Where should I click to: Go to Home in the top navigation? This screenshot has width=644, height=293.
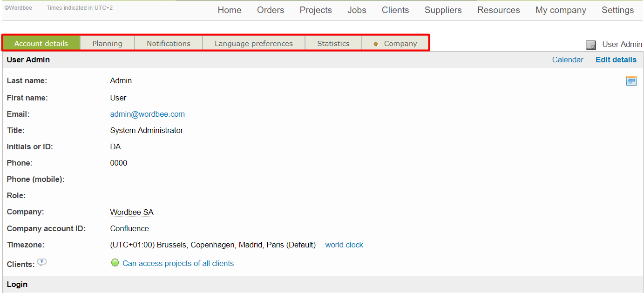click(x=229, y=10)
